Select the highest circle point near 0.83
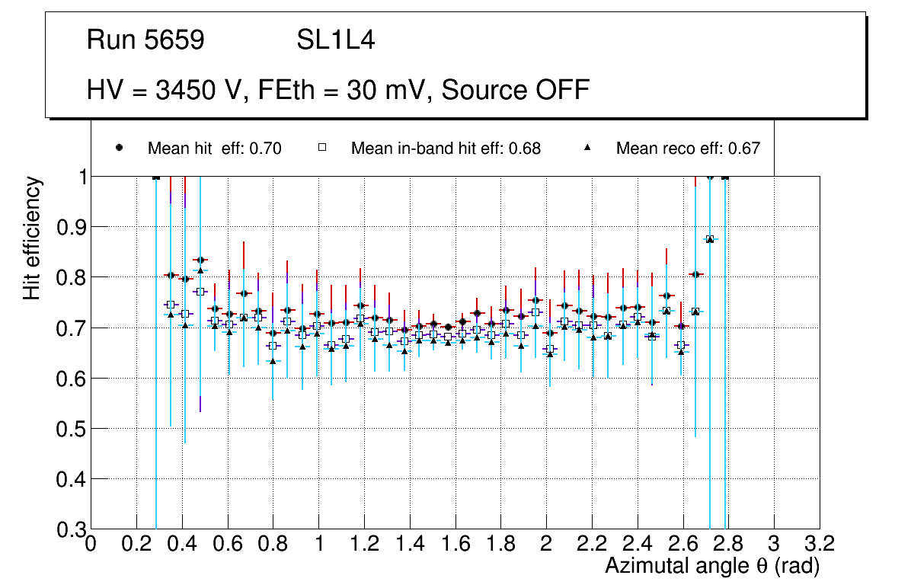Screen dimensions: 911x588 (200, 260)
